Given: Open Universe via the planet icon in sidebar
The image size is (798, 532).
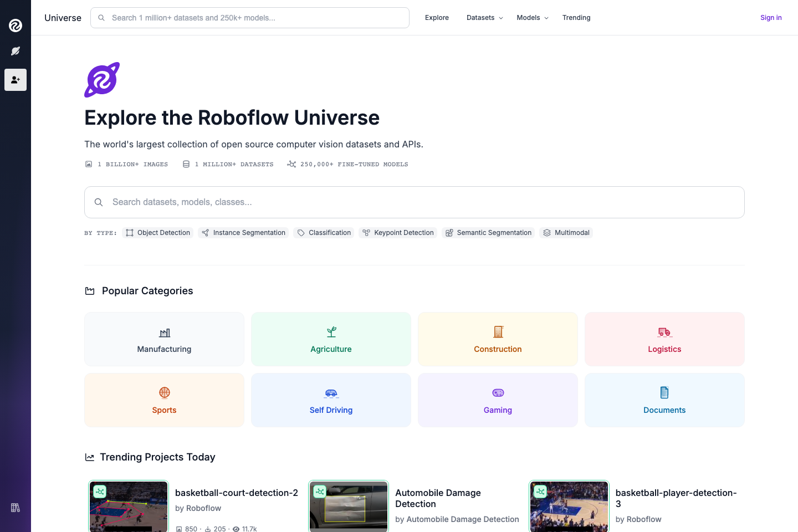Looking at the screenshot, I should 15,51.
